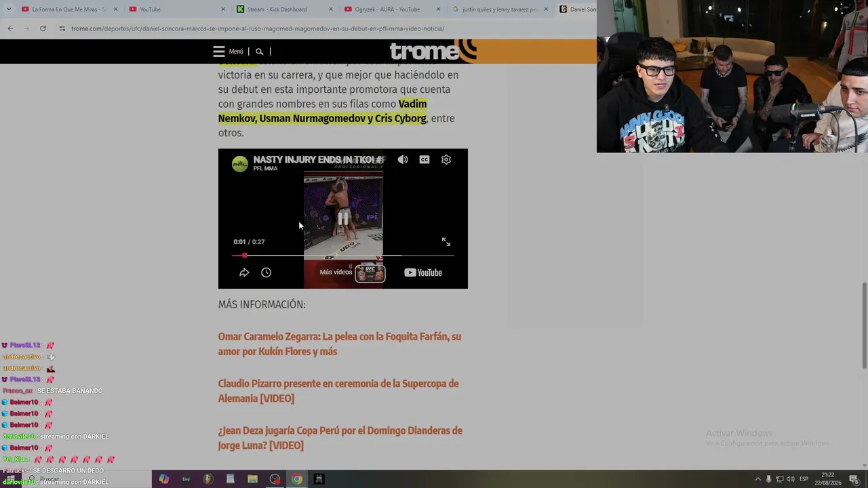Close the justin quiles Google search tab
The height and width of the screenshot is (488, 868).
(546, 9)
